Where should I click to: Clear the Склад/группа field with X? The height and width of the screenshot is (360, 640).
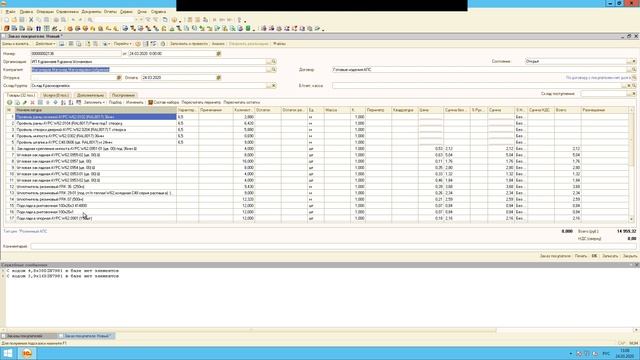pos(274,86)
